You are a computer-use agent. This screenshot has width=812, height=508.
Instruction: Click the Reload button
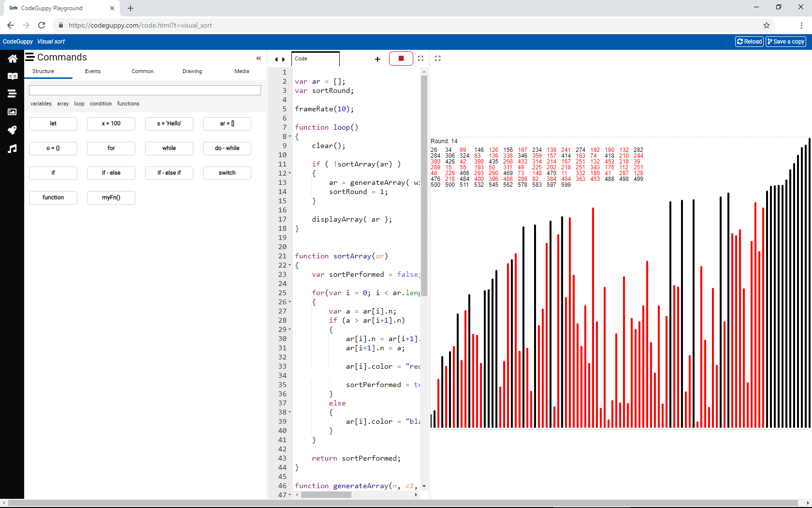click(749, 42)
